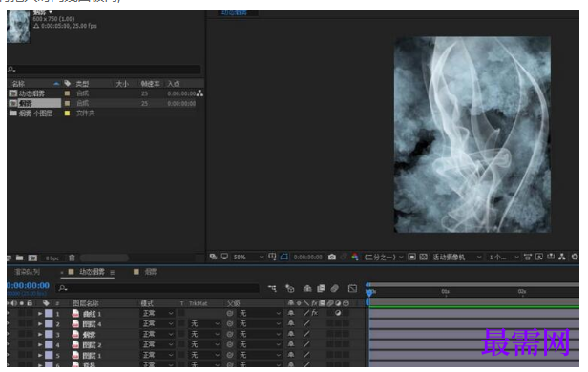Open the 1 view layout dropdown
Screen dimensions: 588x372
pos(504,257)
